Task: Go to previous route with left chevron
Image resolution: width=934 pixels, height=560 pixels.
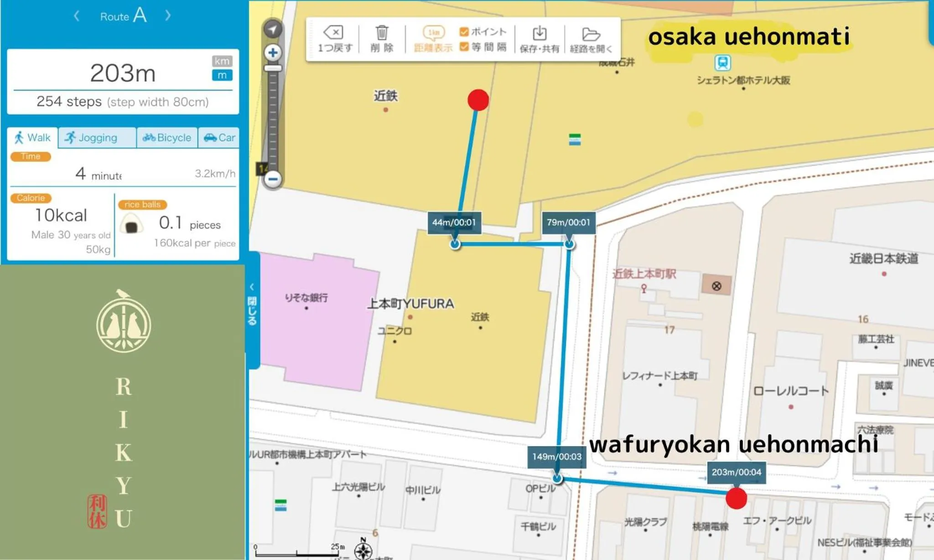Action: click(77, 16)
